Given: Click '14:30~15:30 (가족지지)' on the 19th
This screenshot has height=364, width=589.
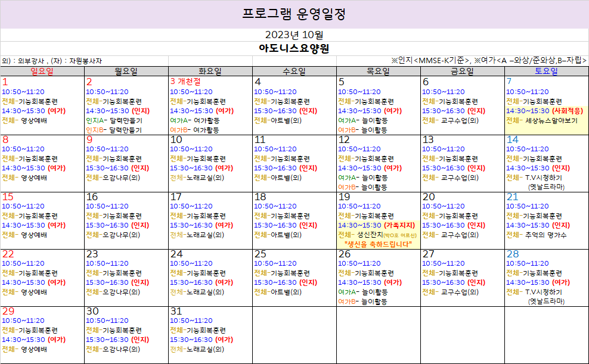Looking at the screenshot, I should pyautogui.click(x=377, y=226).
